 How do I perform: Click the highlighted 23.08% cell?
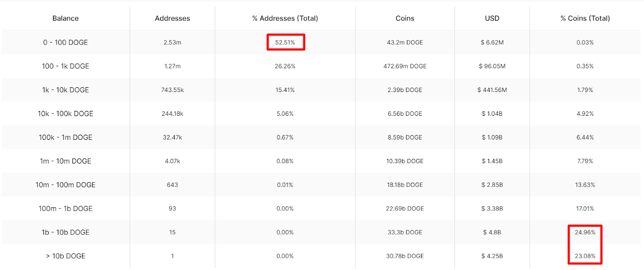585,256
